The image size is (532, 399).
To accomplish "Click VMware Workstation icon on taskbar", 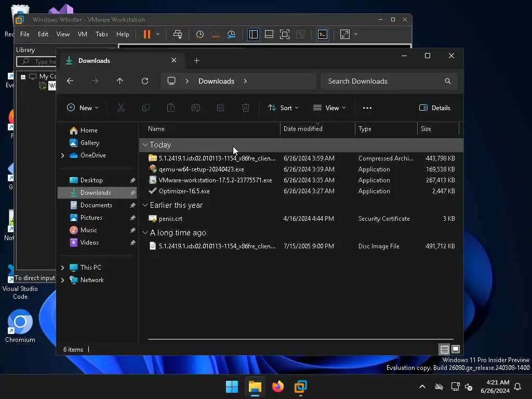I will pos(301,387).
